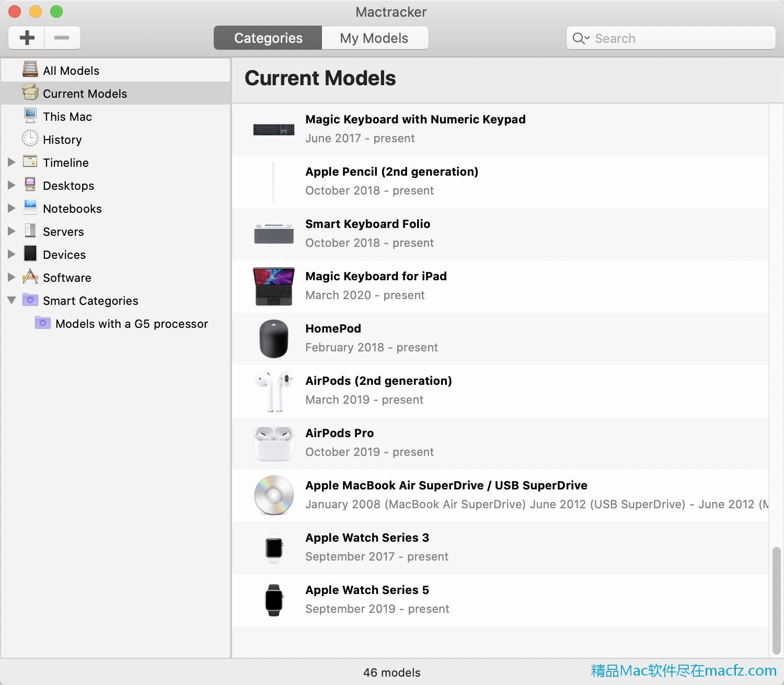Select Models with a G5 processor

point(132,324)
